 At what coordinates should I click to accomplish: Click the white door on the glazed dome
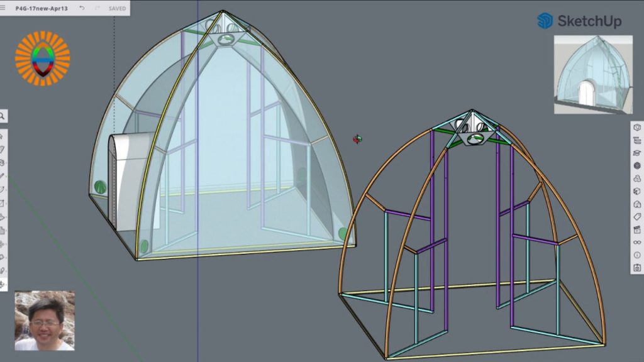[x=131, y=179]
